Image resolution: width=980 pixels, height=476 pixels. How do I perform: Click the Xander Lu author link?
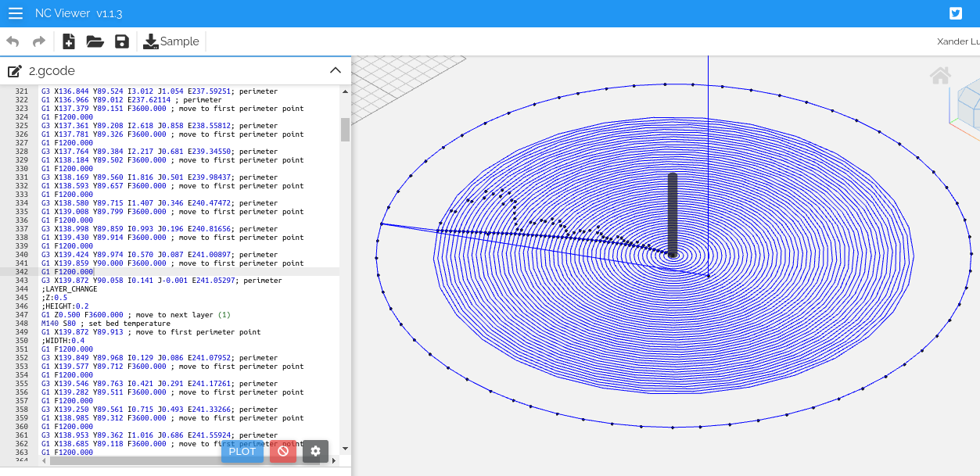click(x=958, y=41)
